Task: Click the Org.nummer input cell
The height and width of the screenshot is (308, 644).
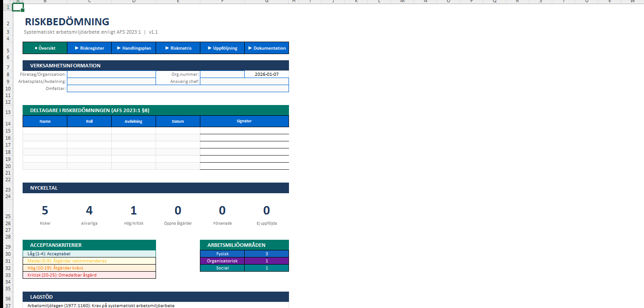Action: pyautogui.click(x=222, y=74)
